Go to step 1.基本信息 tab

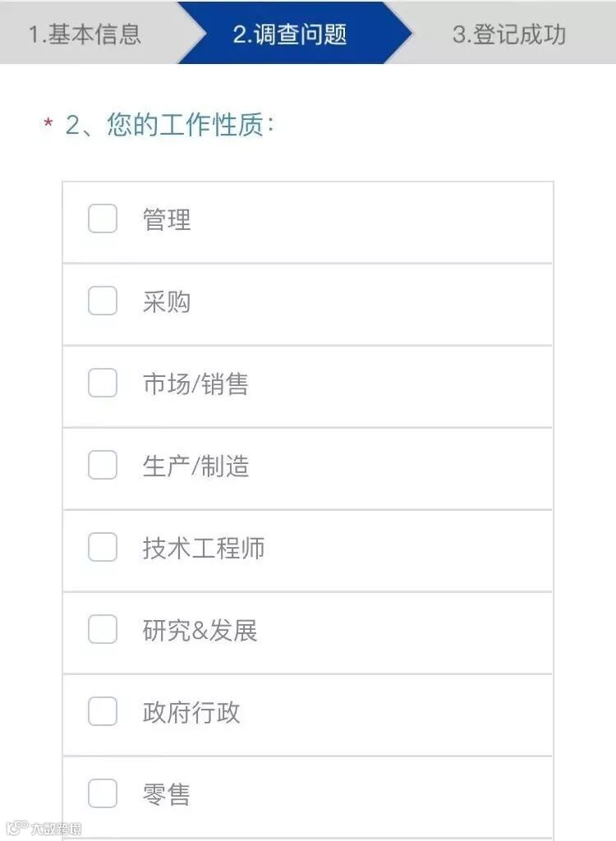(x=85, y=34)
